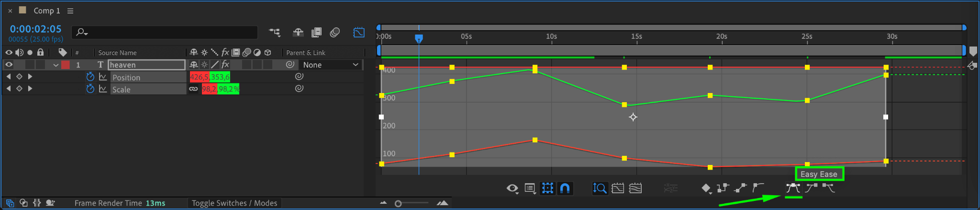
Task: Enable Frame Blending for the composition
Action: [316, 32]
